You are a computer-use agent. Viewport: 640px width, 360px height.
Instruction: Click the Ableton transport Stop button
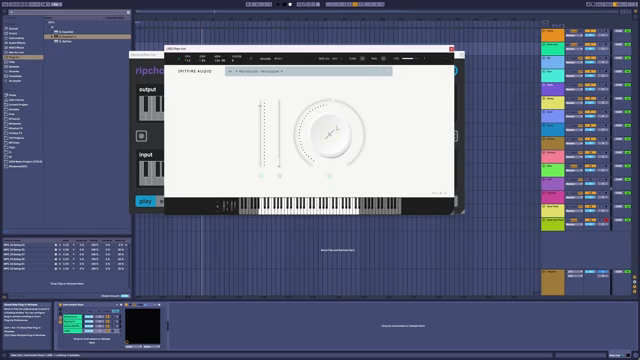click(x=284, y=4)
